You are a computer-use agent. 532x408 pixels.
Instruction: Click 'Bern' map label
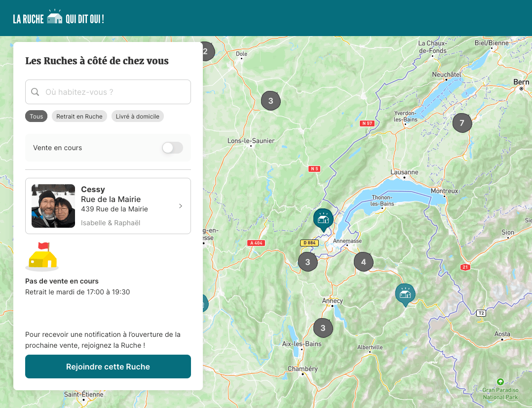coord(521,82)
